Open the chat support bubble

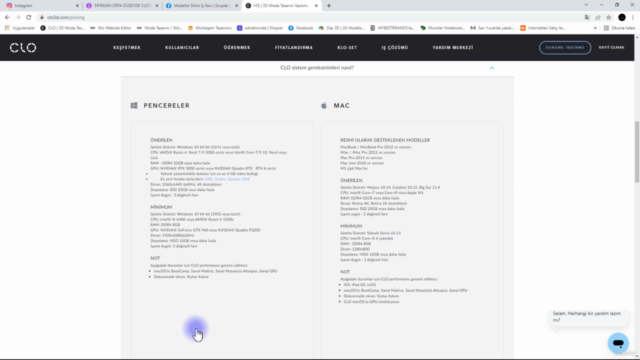point(618,343)
